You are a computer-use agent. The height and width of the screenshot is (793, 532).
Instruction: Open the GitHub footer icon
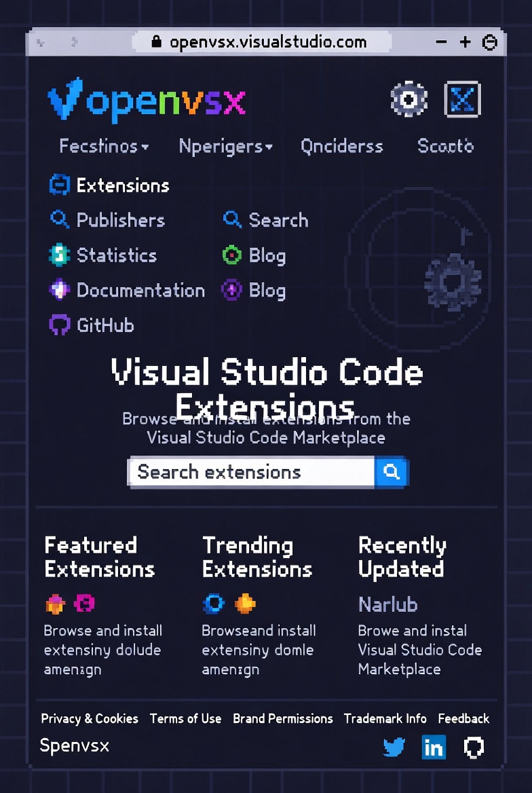(474, 747)
